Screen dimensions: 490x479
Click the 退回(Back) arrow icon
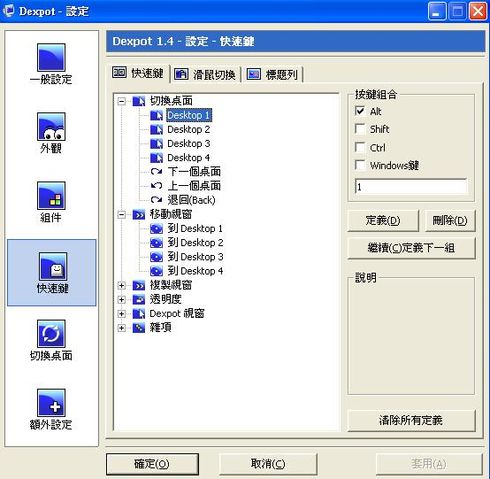tap(156, 200)
